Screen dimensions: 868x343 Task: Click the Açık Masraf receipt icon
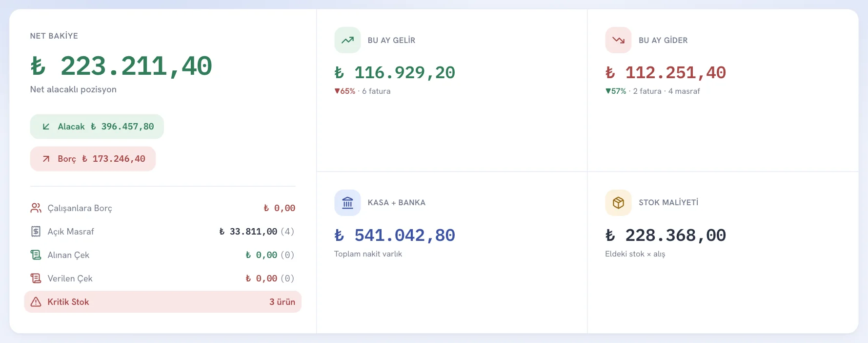[x=36, y=232]
